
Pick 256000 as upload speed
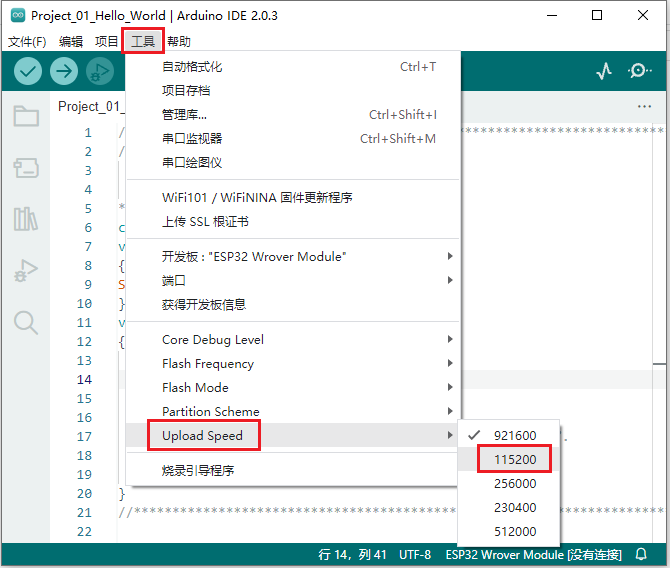[x=514, y=483]
